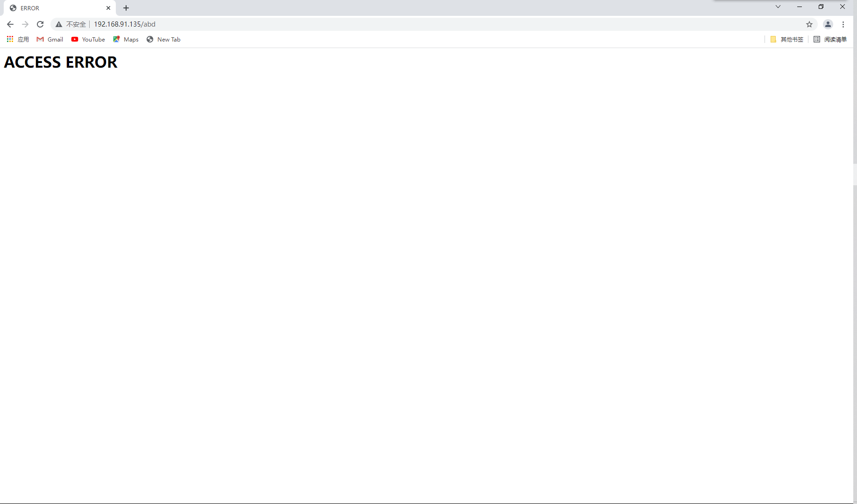Expand the tab search chevron
Screen dimensions: 857x504
[778, 7]
